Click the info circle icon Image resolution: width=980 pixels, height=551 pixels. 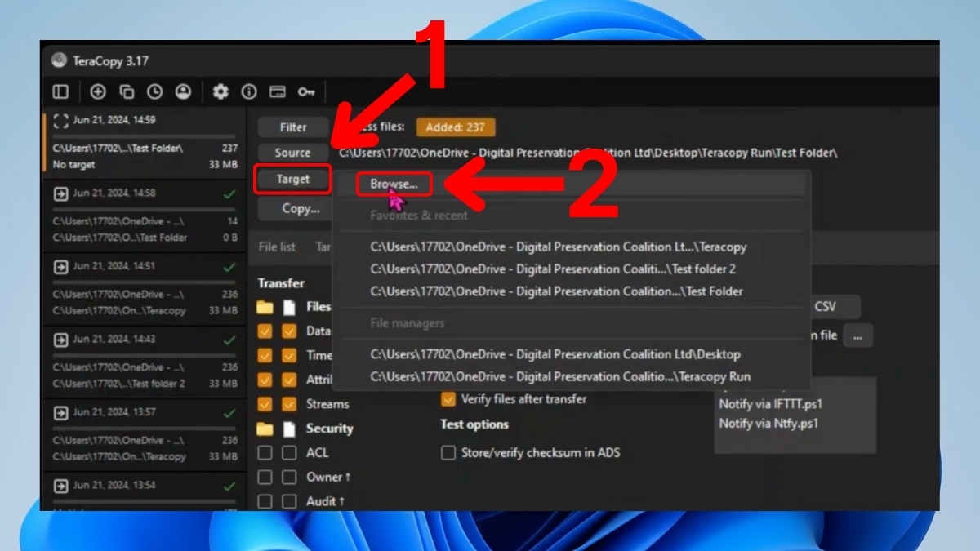point(249,91)
